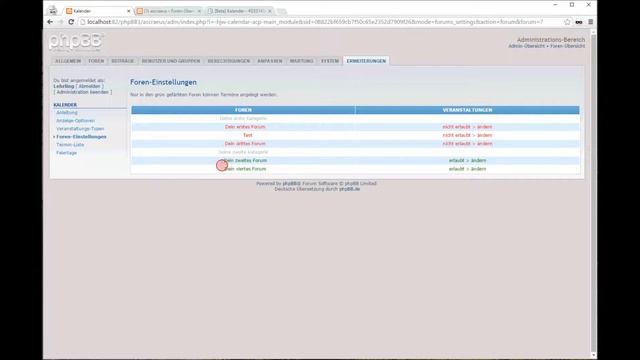Open the Foren admin tab

coord(96,61)
